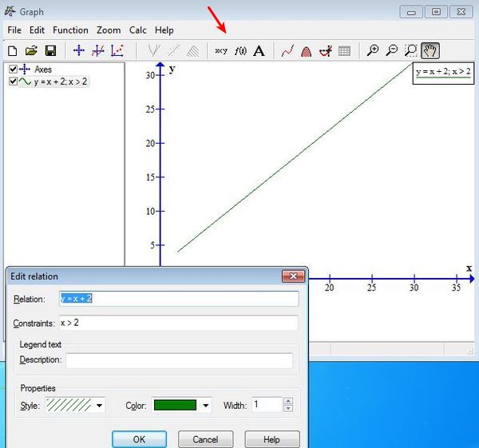Click the Relation input field

[179, 299]
